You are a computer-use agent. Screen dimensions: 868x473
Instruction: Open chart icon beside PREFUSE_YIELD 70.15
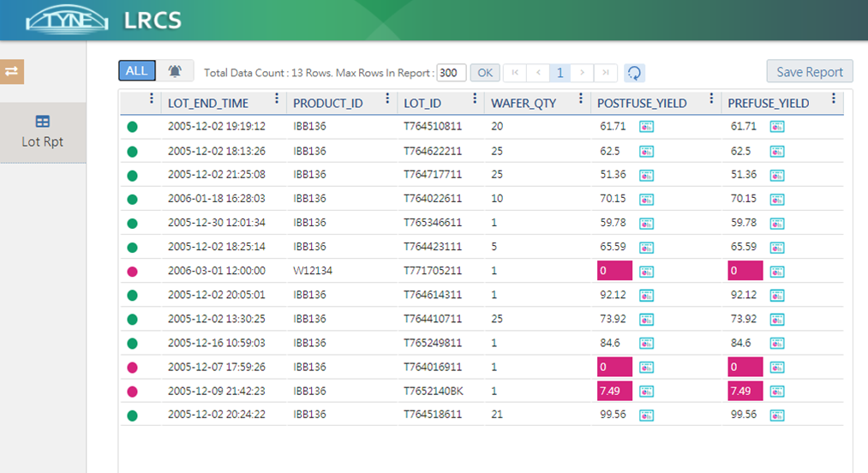tap(777, 199)
